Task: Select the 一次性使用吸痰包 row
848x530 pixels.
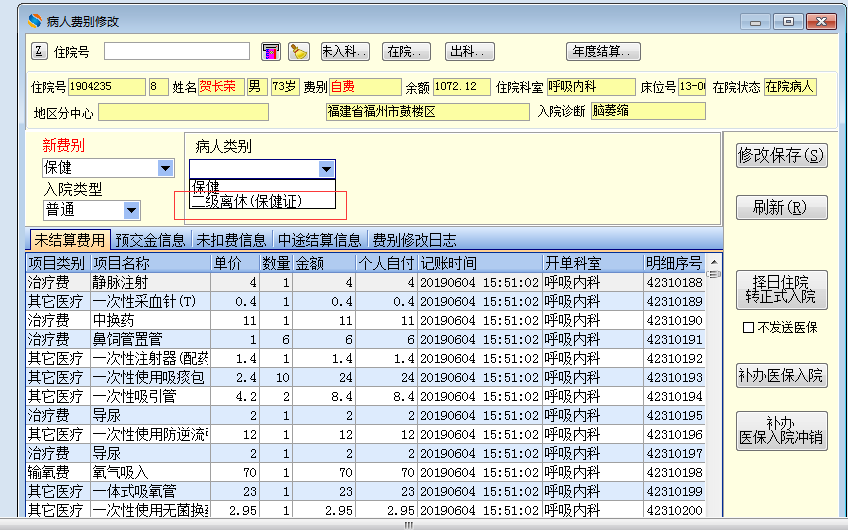Action: [x=366, y=377]
